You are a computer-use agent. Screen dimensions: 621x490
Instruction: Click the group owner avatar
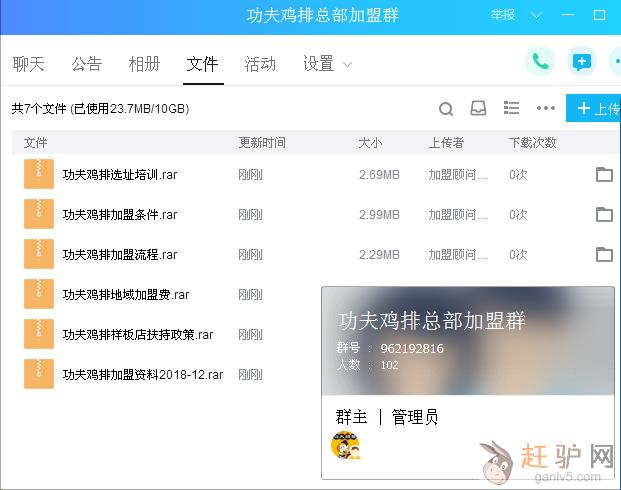[x=346, y=445]
